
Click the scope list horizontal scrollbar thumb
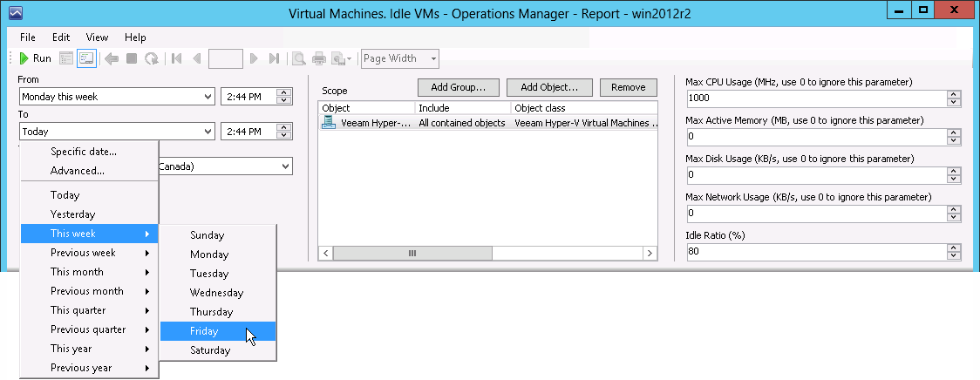[x=412, y=253]
